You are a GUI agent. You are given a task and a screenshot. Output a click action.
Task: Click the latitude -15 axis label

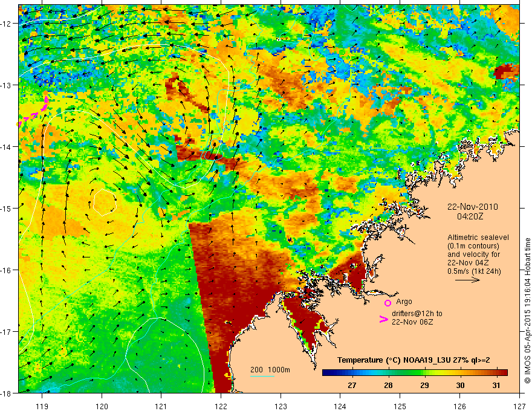[5, 208]
